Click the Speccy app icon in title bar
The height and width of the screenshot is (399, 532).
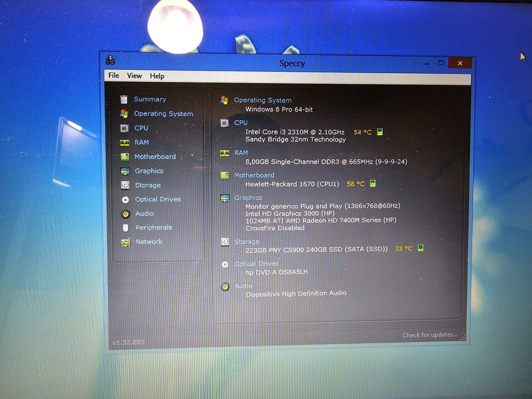pyautogui.click(x=110, y=60)
